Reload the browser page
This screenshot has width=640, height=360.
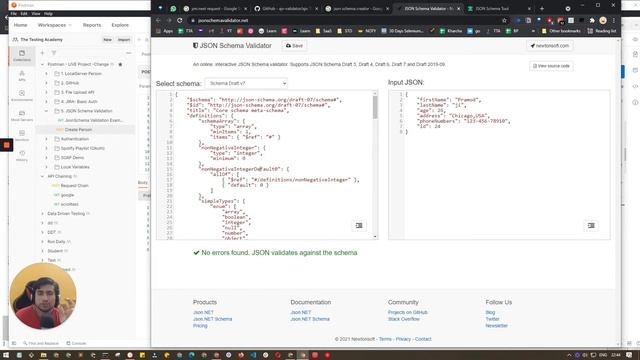tap(180, 20)
